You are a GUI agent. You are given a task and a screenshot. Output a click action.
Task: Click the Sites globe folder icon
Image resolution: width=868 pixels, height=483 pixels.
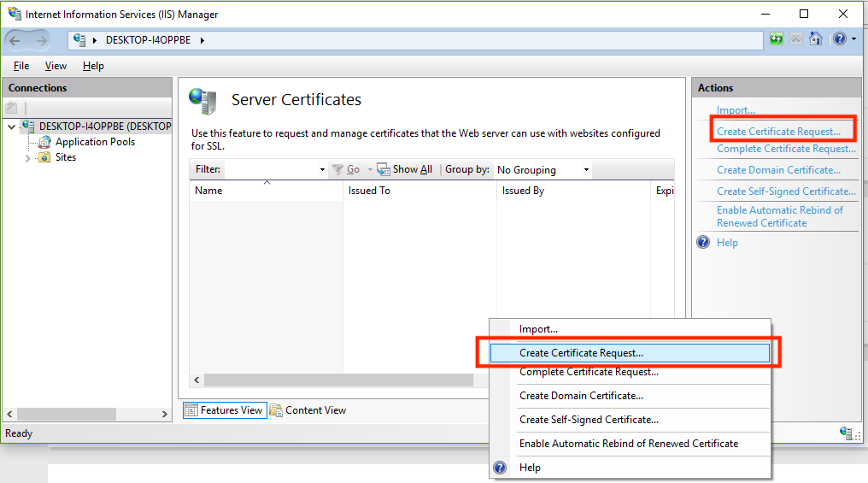click(44, 157)
